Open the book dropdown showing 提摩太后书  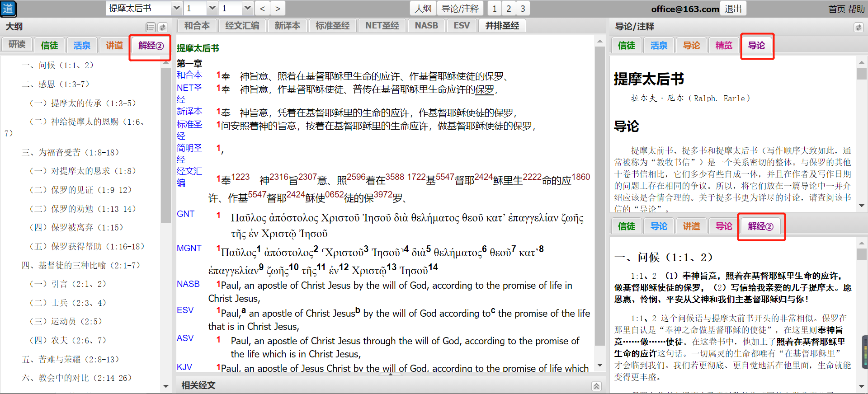[177, 9]
